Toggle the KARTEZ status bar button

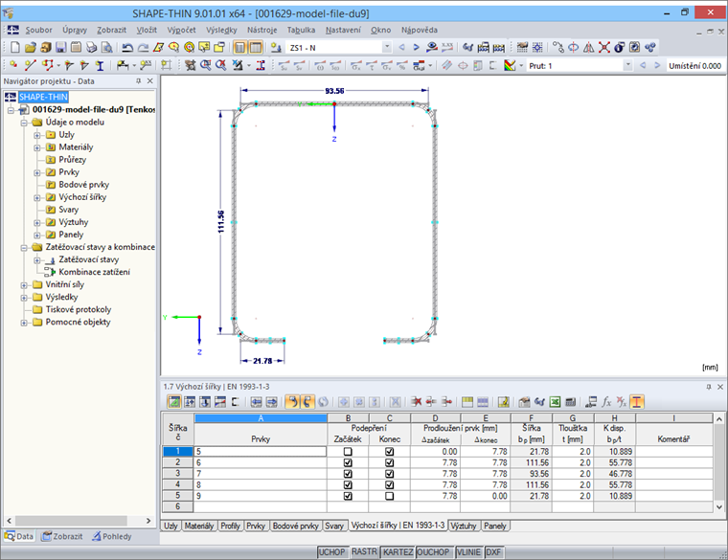coord(398,552)
